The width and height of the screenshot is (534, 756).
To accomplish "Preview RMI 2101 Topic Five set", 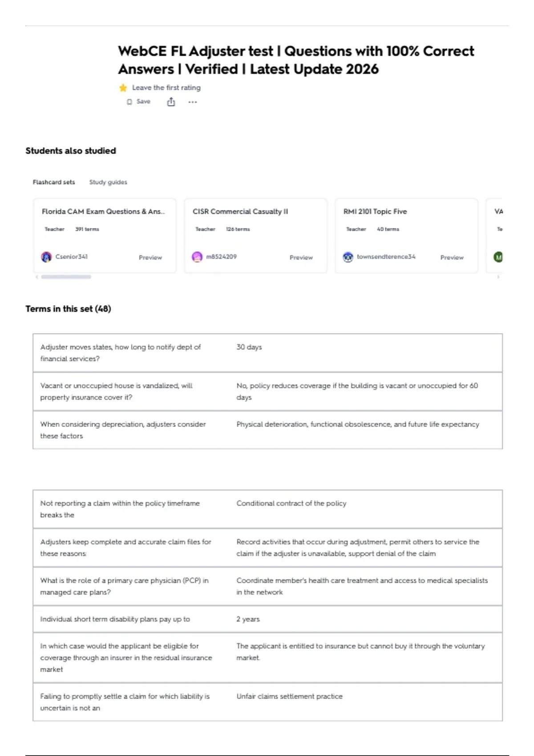I will [452, 257].
